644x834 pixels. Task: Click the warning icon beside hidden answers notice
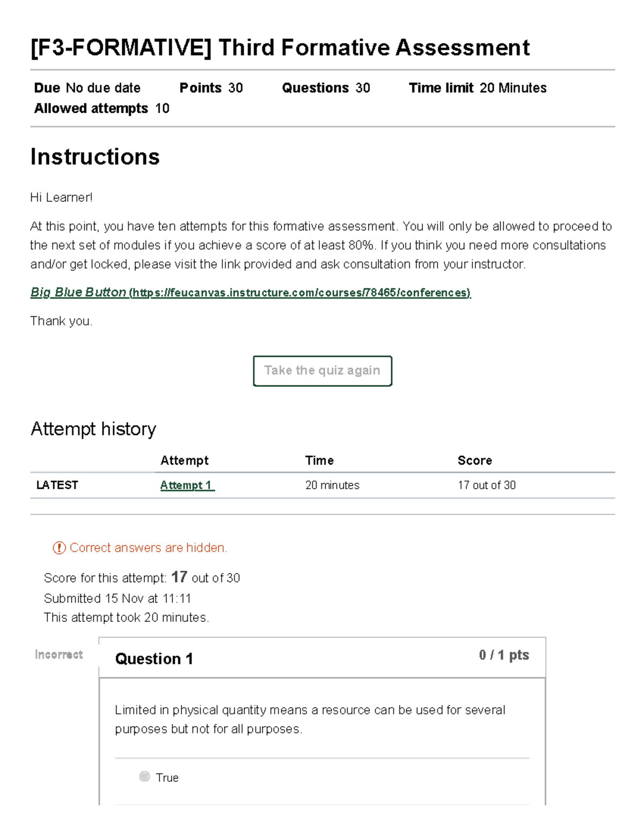(58, 547)
